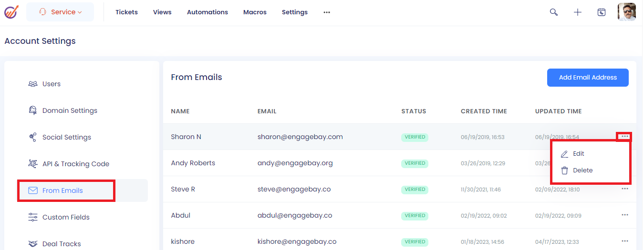This screenshot has height=250, width=644.
Task: Click the EngageBay logo icon
Action: pos(11,12)
